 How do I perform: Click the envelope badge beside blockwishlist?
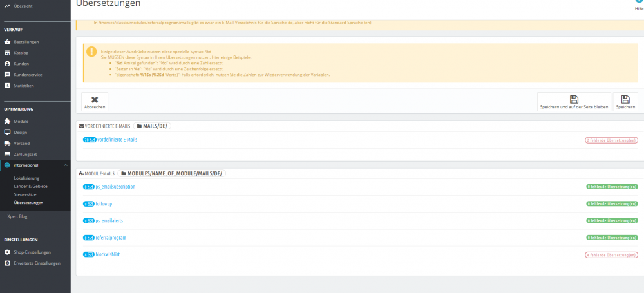89,255
